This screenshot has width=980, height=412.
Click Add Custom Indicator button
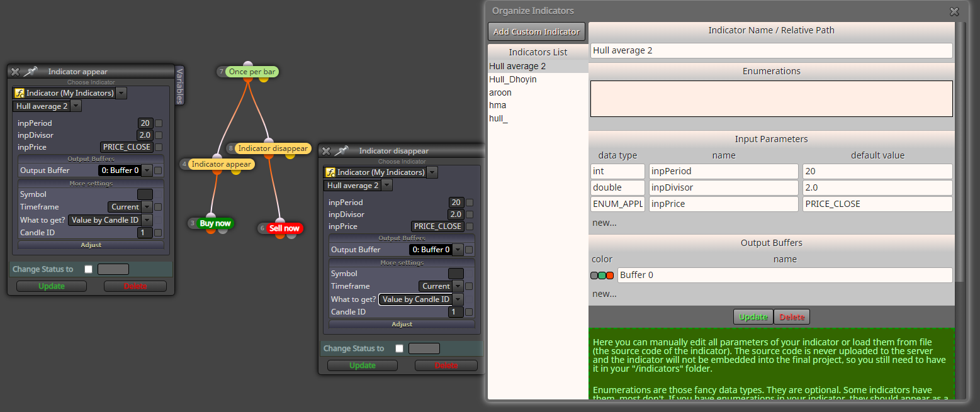click(x=536, y=31)
